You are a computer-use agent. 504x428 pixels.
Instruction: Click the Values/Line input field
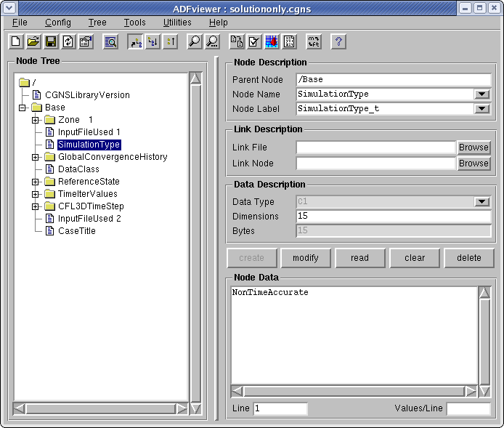point(468,408)
